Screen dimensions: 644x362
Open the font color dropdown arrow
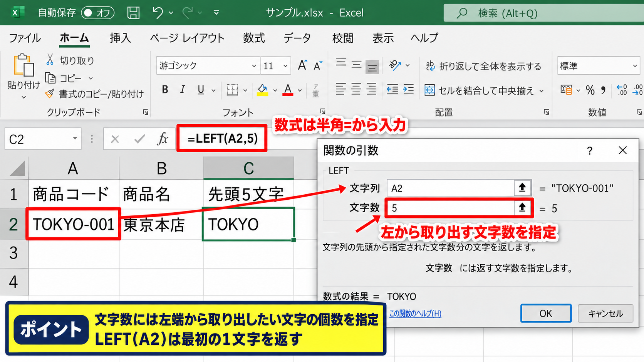pyautogui.click(x=300, y=90)
